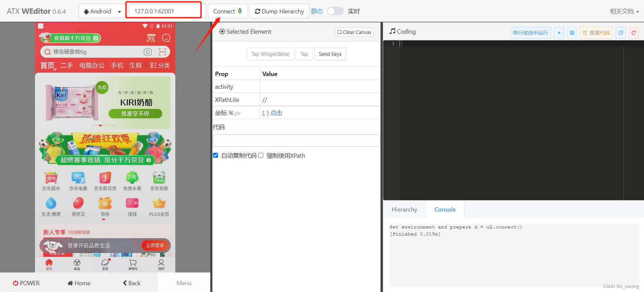Tap the message bubble icon on phone
This screenshot has width=644, height=292.
(x=166, y=38)
